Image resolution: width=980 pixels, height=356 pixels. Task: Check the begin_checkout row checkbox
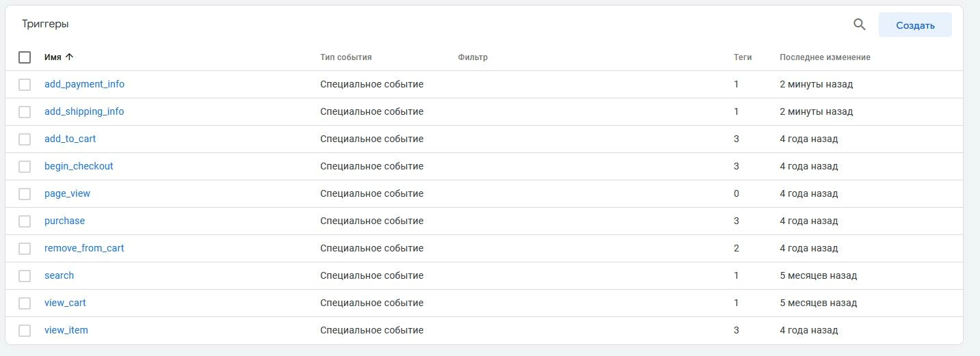(25, 167)
